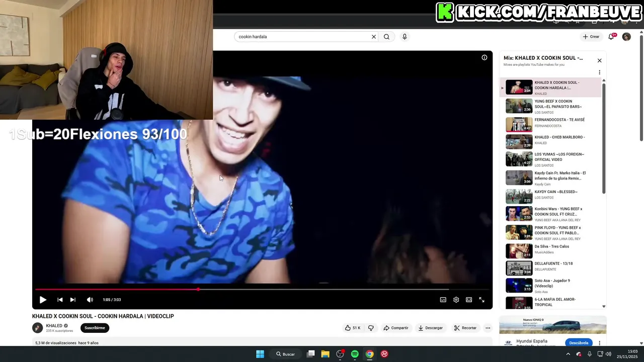The image size is (644, 362).
Task: Open taskbar Buscar search
Action: pyautogui.click(x=285, y=354)
